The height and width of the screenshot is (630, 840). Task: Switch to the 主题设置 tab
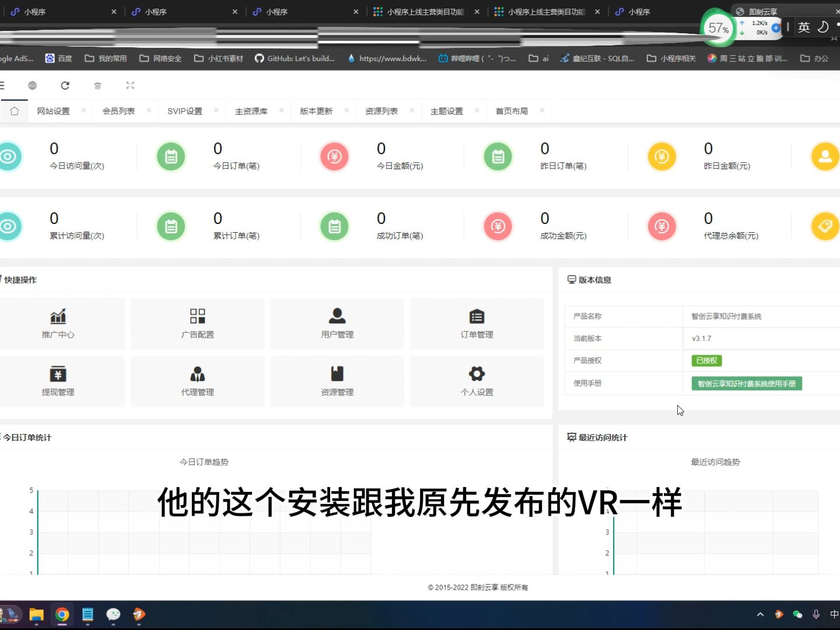(447, 110)
